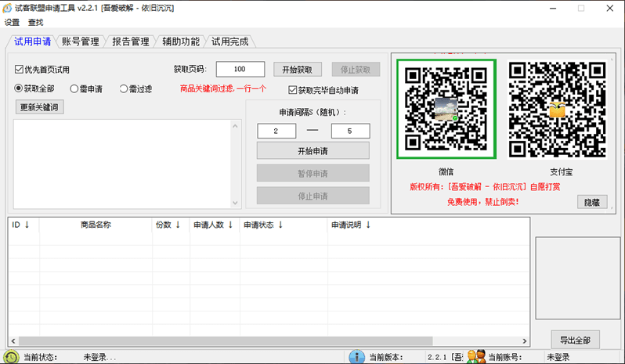Switch to the 账号管理 tab
The width and height of the screenshot is (625, 364).
point(81,41)
